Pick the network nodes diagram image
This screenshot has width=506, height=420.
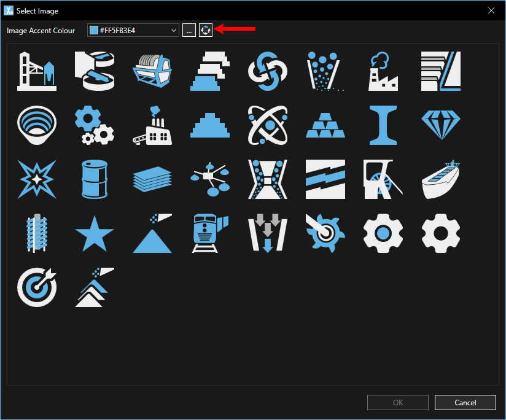tap(210, 179)
